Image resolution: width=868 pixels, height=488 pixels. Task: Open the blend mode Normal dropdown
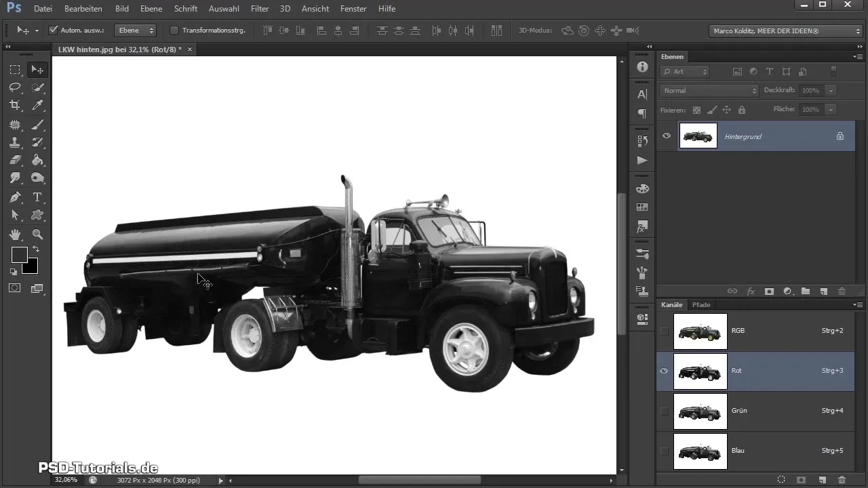(709, 90)
